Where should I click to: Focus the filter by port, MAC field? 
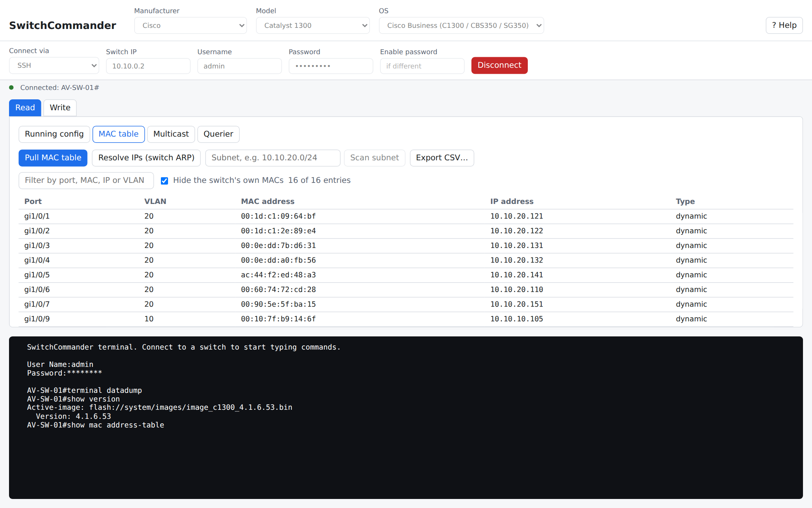[86, 181]
